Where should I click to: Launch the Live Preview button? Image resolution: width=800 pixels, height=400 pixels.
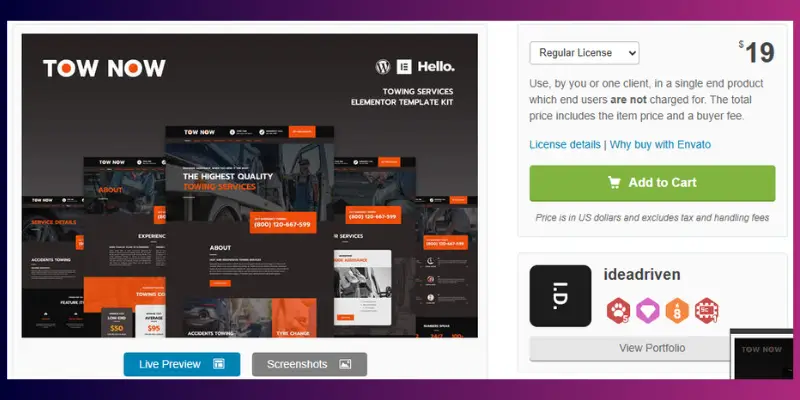(181, 364)
